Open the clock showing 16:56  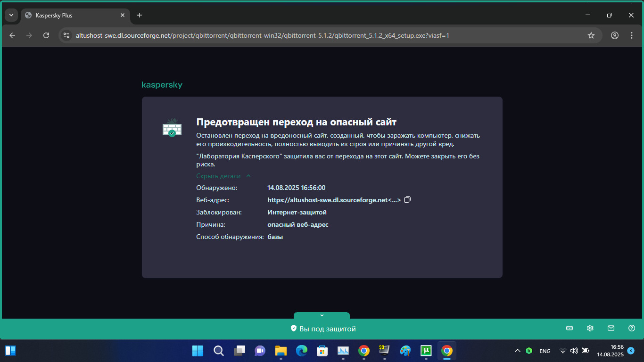(610, 351)
